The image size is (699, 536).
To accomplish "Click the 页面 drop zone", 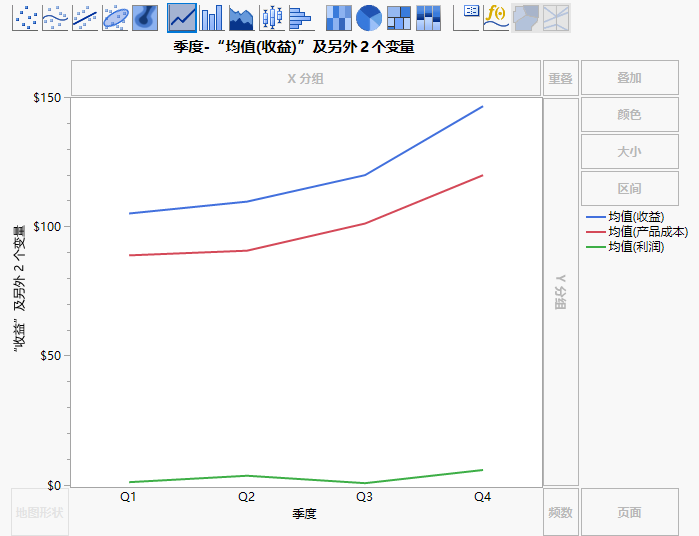I will (x=630, y=512).
